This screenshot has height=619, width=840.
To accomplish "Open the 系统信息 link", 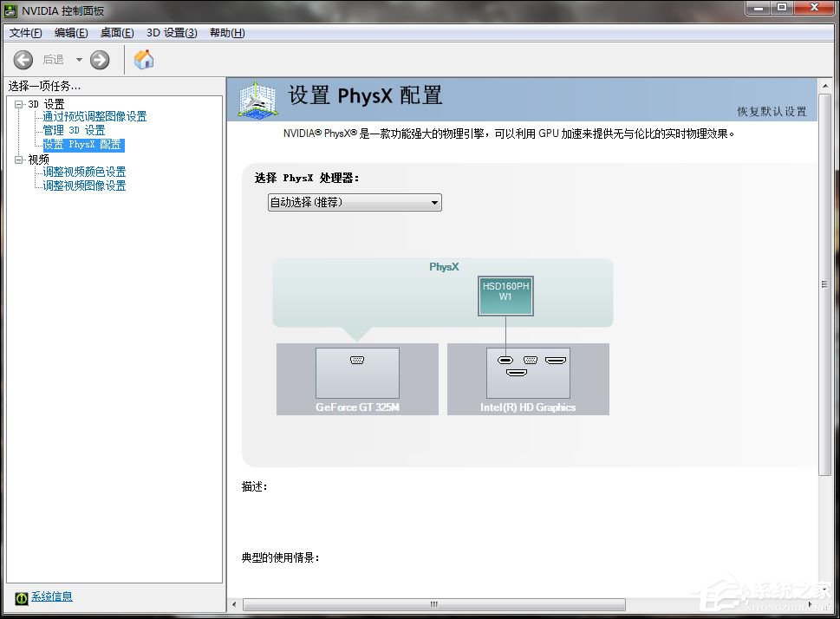I will click(50, 596).
